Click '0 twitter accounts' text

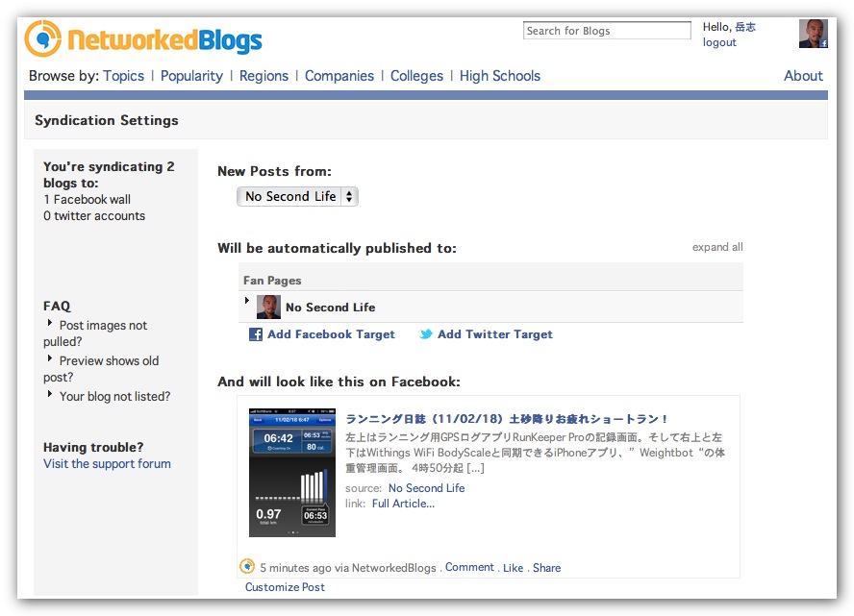tap(94, 215)
